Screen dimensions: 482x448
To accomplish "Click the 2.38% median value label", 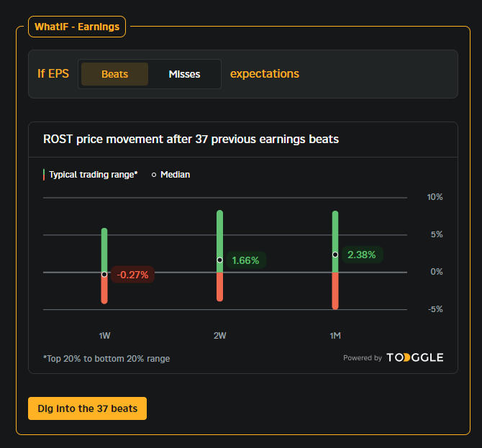I will [362, 255].
